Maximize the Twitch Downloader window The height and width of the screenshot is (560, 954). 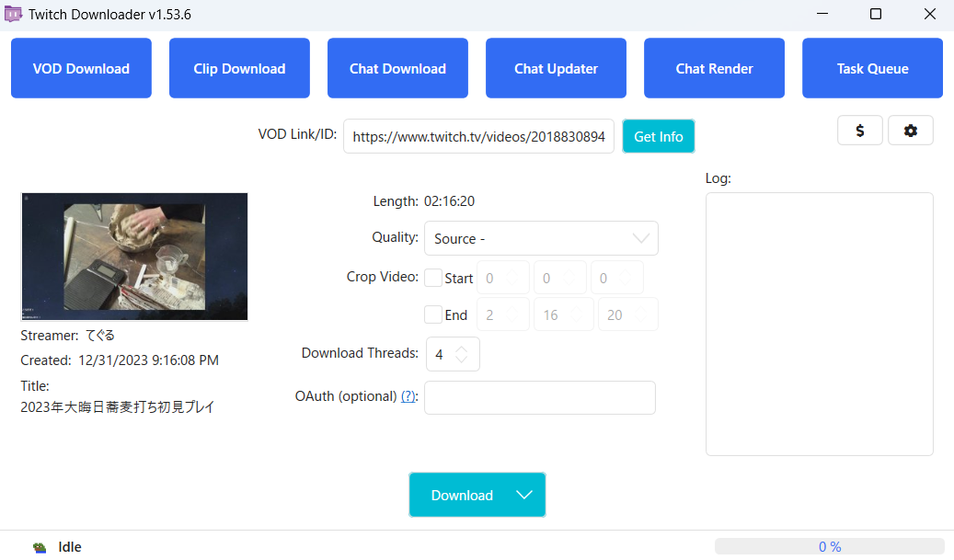876,14
